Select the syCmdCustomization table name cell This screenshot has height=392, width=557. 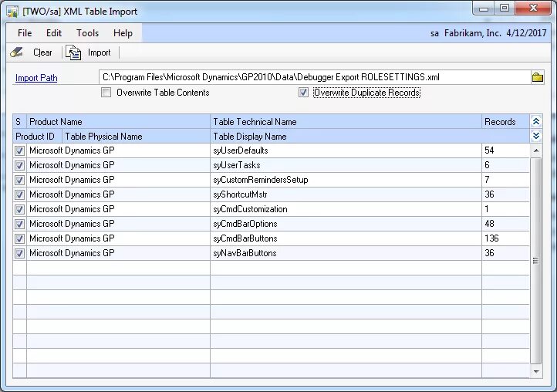click(346, 209)
